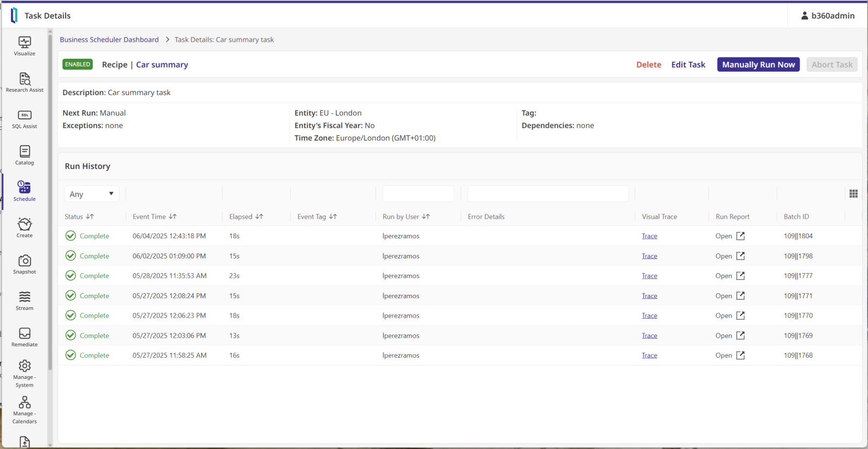Open the Remediate section icon
The height and width of the screenshot is (449, 868).
(x=24, y=337)
